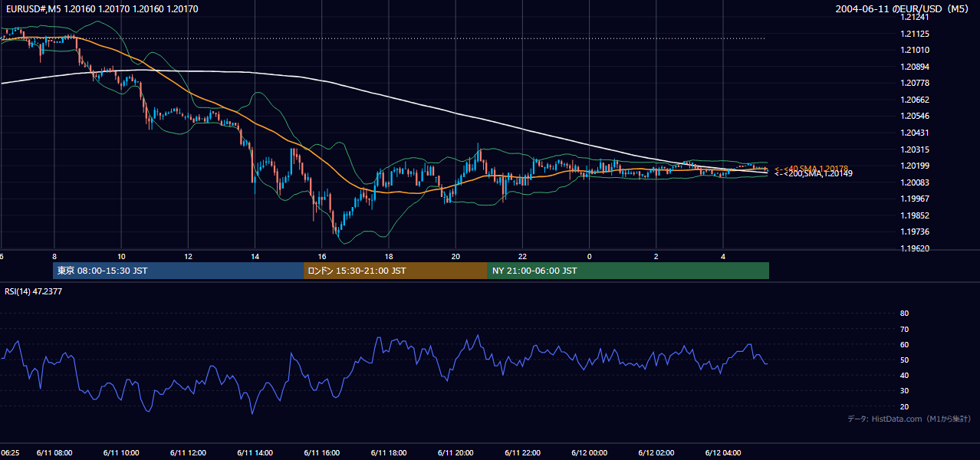The image size is (980, 460).
Task: Click RSI scale value 40
Action: point(904,375)
